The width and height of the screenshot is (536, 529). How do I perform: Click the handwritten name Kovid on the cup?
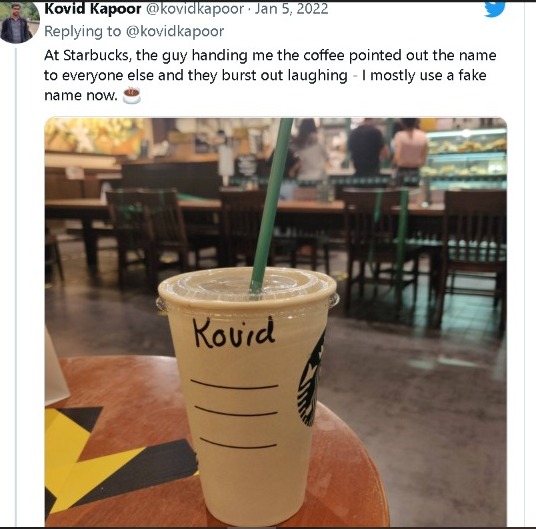(x=233, y=333)
